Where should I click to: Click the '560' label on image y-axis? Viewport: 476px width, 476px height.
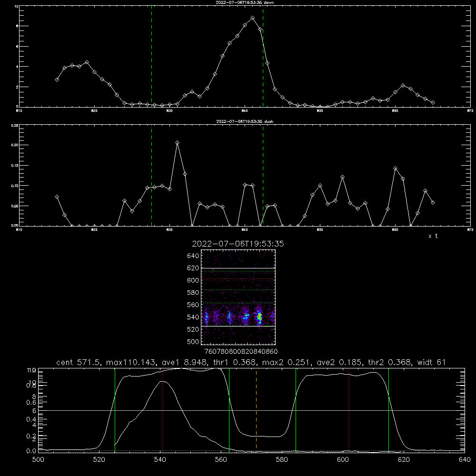[x=193, y=305]
